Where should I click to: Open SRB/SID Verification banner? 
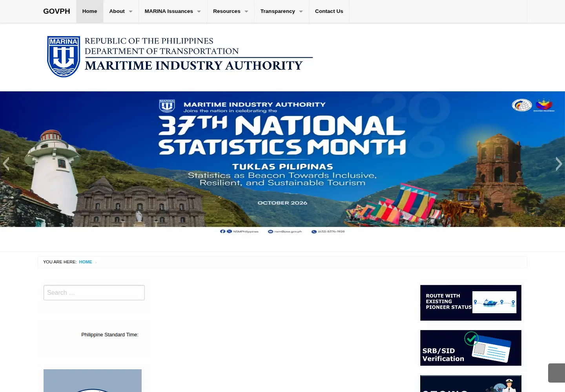coord(471,348)
